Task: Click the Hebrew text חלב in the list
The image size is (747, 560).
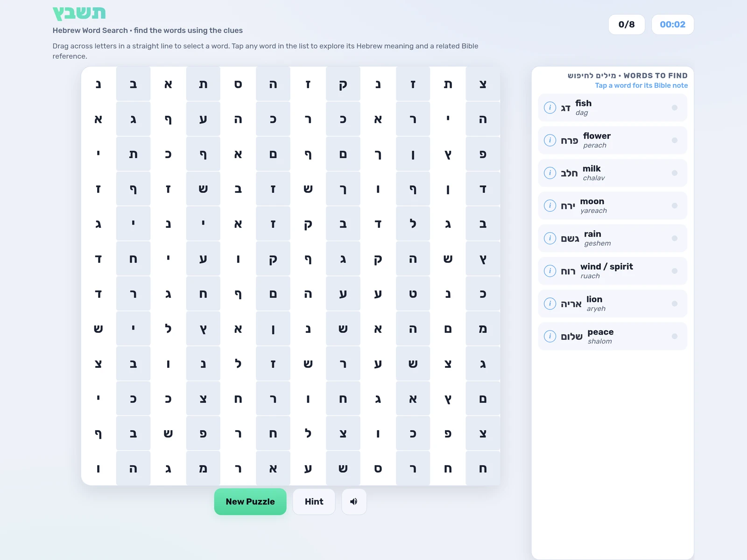Action: (x=569, y=174)
